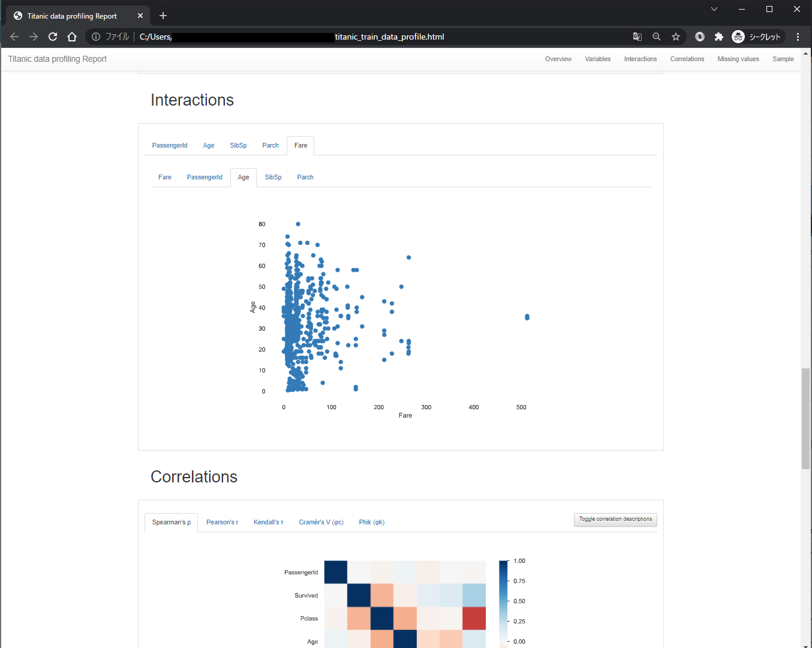
Task: Open the Kendall's τ correlation tab
Action: (x=269, y=522)
